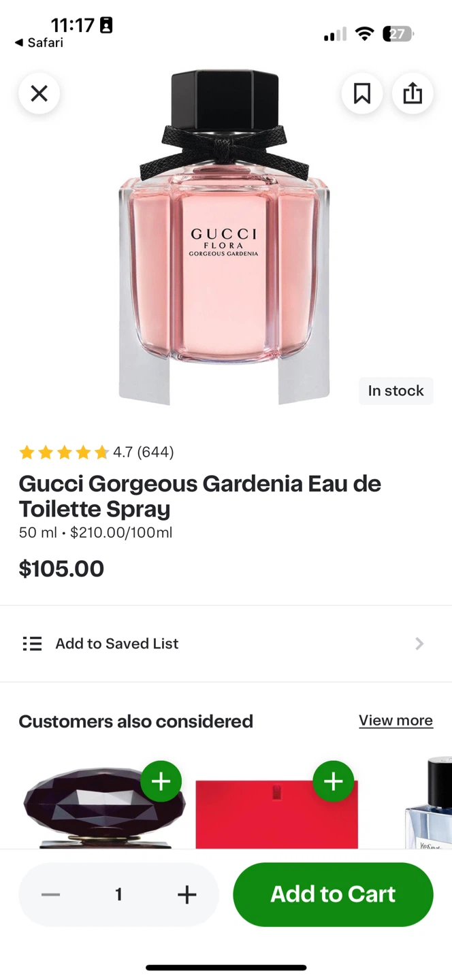452x980 pixels.
Task: Tap the In stock badge
Action: (x=395, y=391)
